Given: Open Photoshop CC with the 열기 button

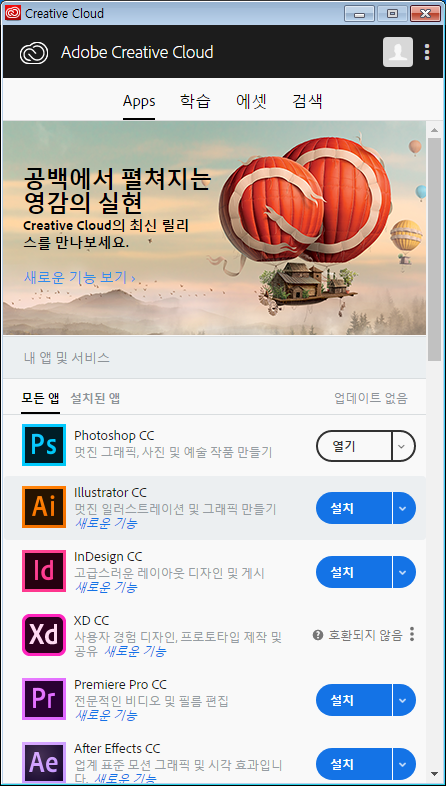Looking at the screenshot, I should pyautogui.click(x=353, y=446).
